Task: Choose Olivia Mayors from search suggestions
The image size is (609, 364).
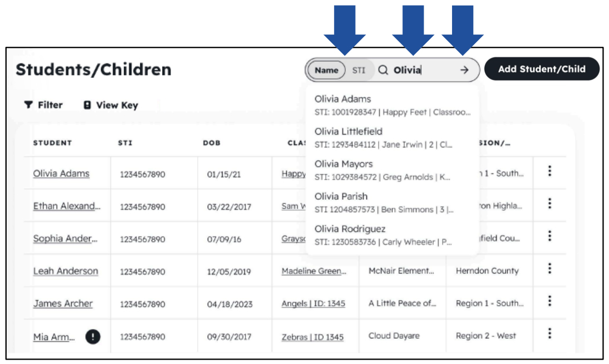Action: (x=392, y=170)
